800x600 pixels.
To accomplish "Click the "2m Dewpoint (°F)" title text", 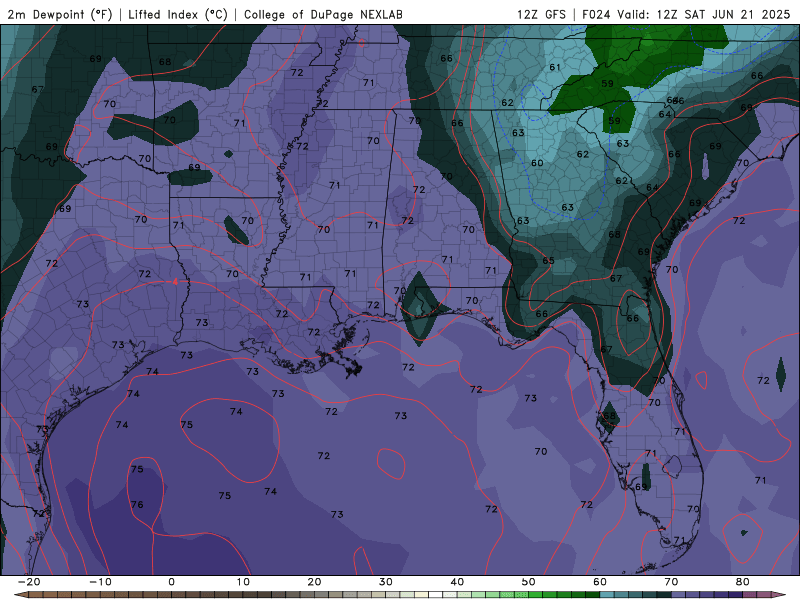I will (60, 14).
